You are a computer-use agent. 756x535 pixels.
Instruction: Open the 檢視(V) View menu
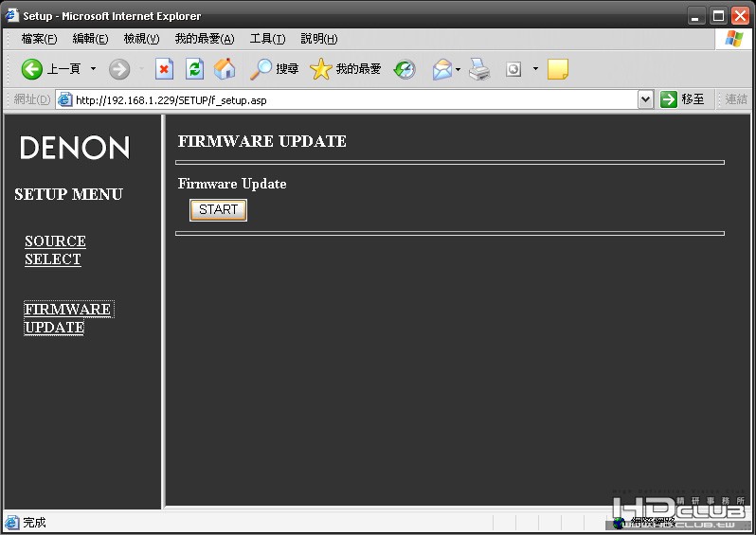(x=141, y=39)
